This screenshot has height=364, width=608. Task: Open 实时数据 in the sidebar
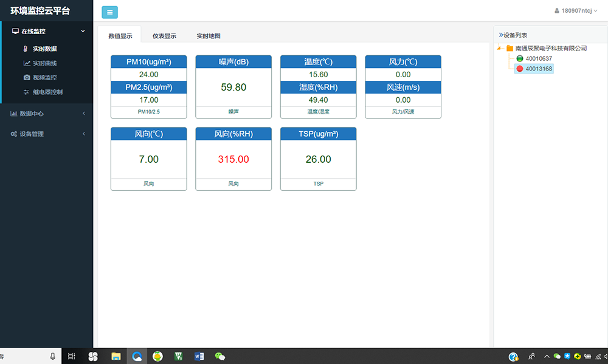(44, 49)
